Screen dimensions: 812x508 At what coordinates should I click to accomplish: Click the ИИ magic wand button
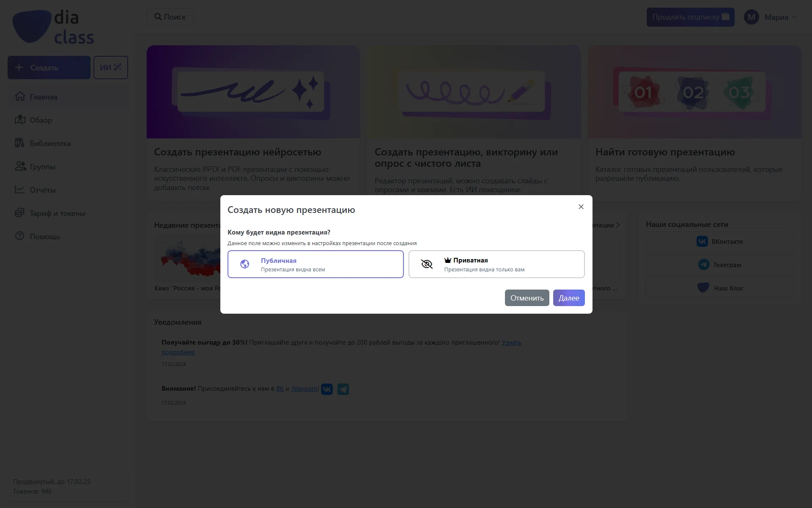click(x=111, y=67)
